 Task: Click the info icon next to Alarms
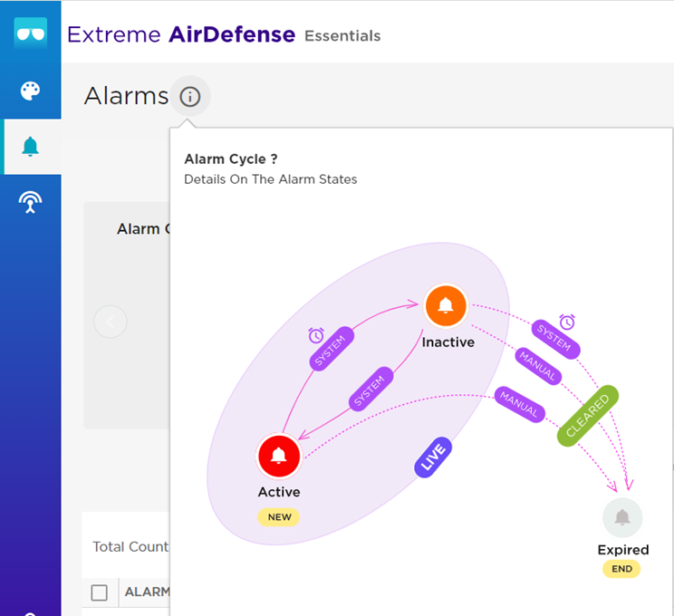coord(189,96)
